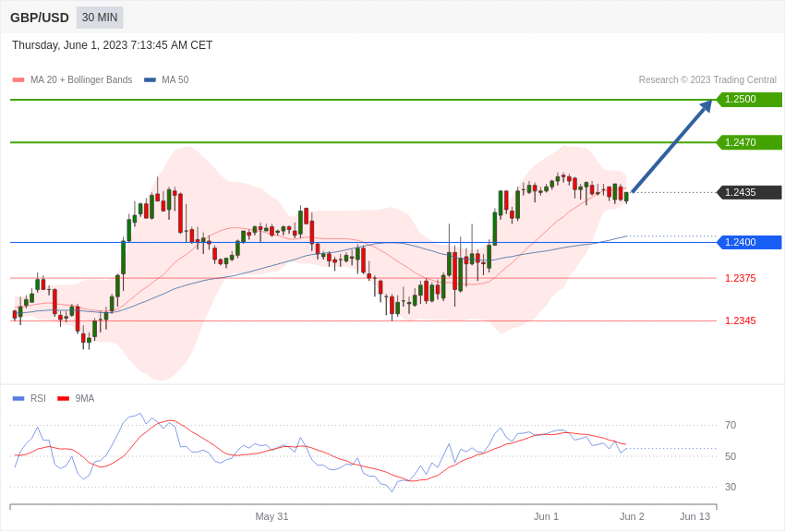The height and width of the screenshot is (532, 785).
Task: Click the MA 20 + Bollinger Bands label
Action: tap(81, 80)
